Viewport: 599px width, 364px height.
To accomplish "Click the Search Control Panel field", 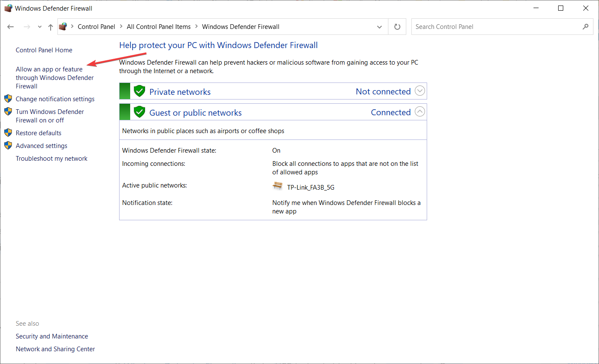I will coord(502,27).
